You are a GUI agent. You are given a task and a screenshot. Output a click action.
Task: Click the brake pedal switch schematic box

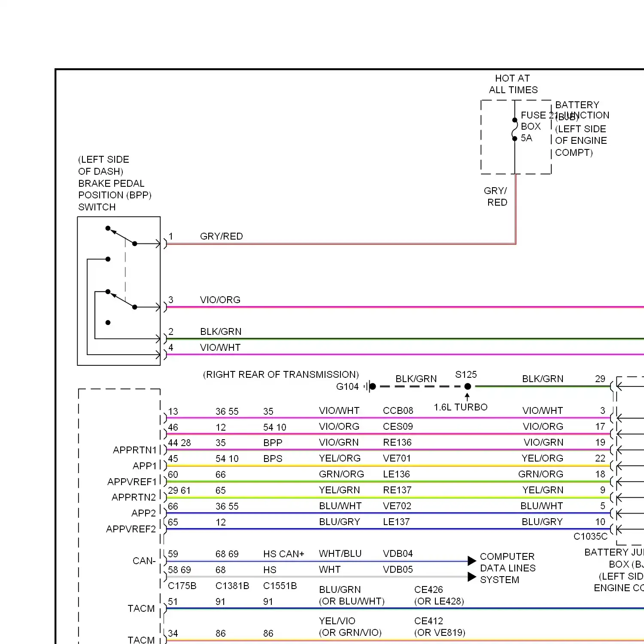tap(119, 291)
